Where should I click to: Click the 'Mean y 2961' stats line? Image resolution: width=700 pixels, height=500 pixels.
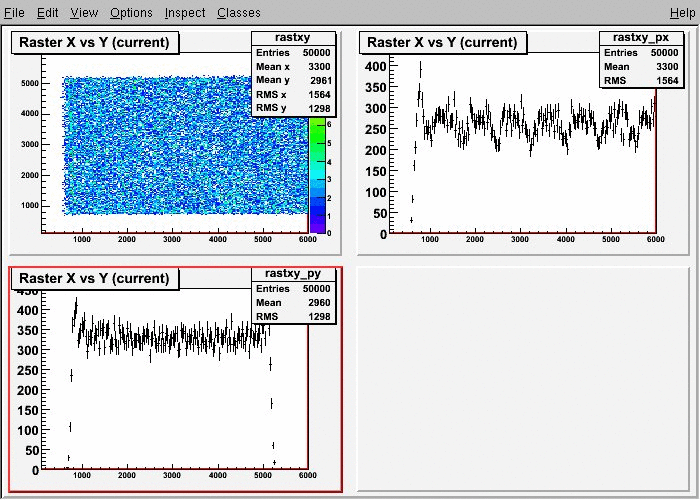coord(293,80)
